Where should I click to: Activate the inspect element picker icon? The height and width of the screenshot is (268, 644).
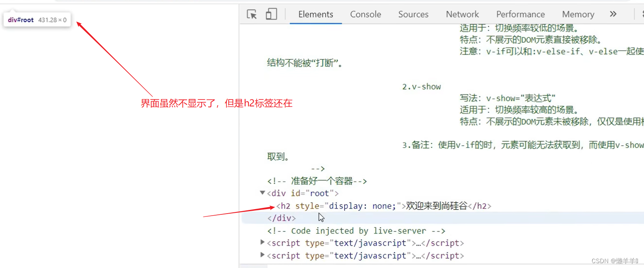click(x=252, y=14)
